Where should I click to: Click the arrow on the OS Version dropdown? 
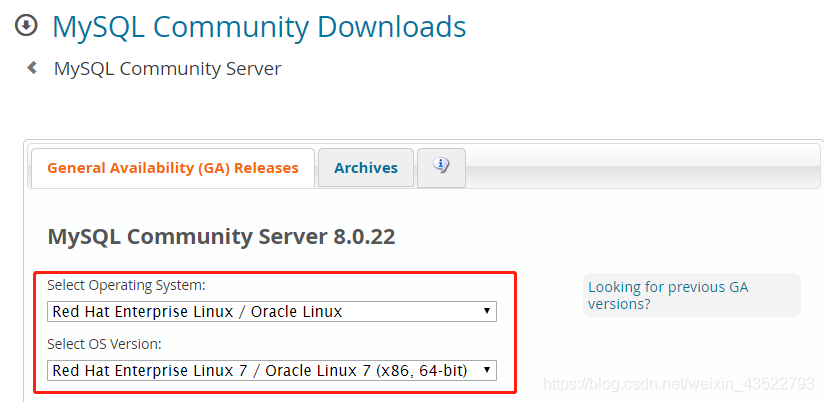487,370
